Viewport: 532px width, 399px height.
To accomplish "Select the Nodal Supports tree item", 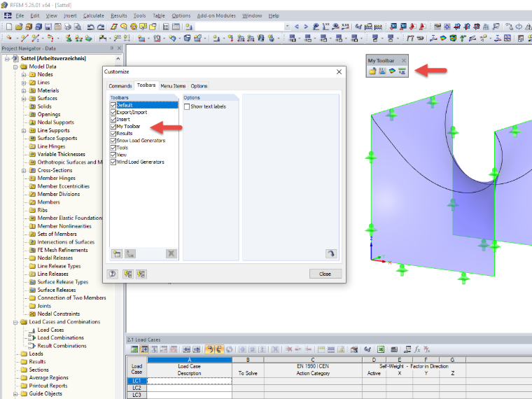I will pos(55,122).
